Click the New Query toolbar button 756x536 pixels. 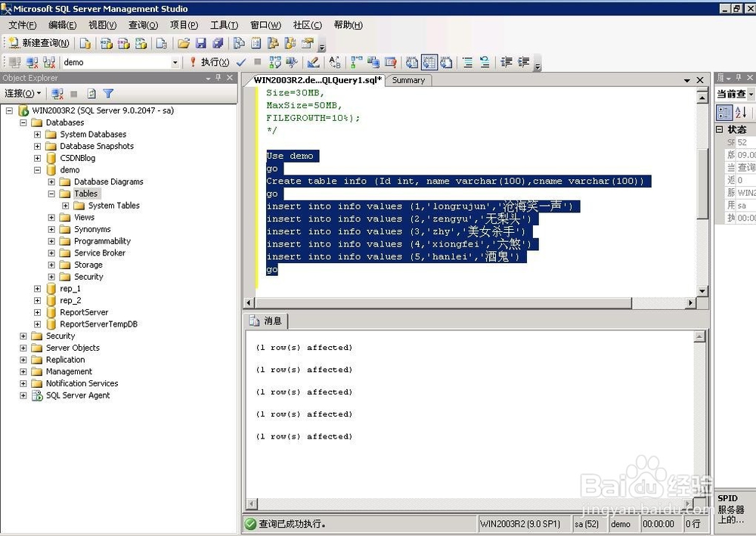coord(39,43)
